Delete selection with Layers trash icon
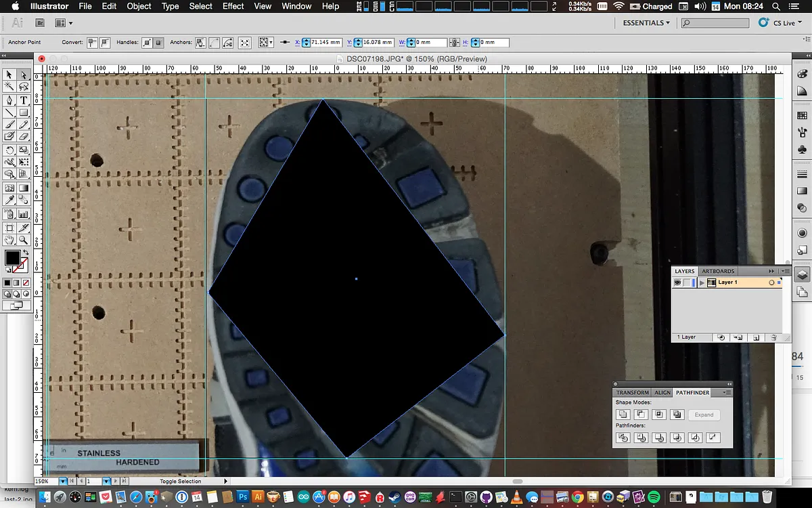This screenshot has height=508, width=812. coord(773,337)
